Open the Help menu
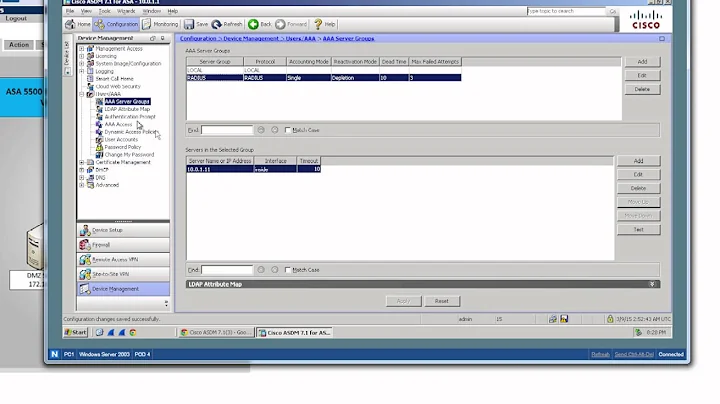This screenshot has width=720, height=404. 173,11
